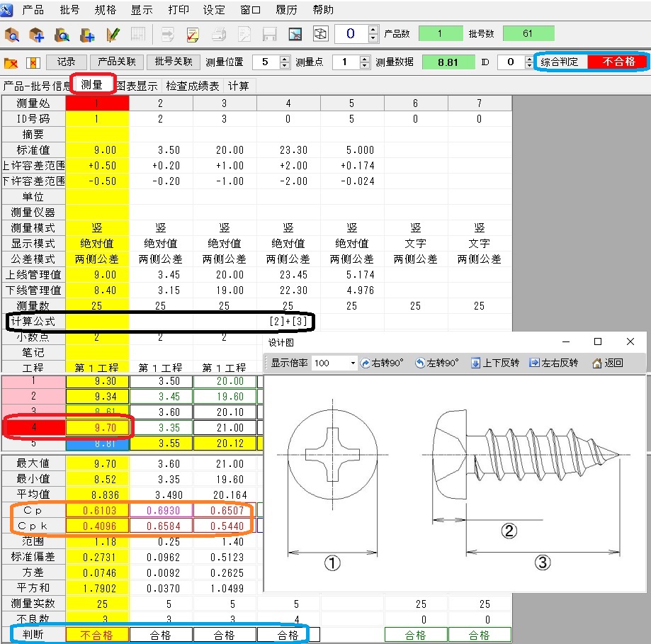Click 返回 home icon in design window
The width and height of the screenshot is (651, 644).
click(607, 363)
